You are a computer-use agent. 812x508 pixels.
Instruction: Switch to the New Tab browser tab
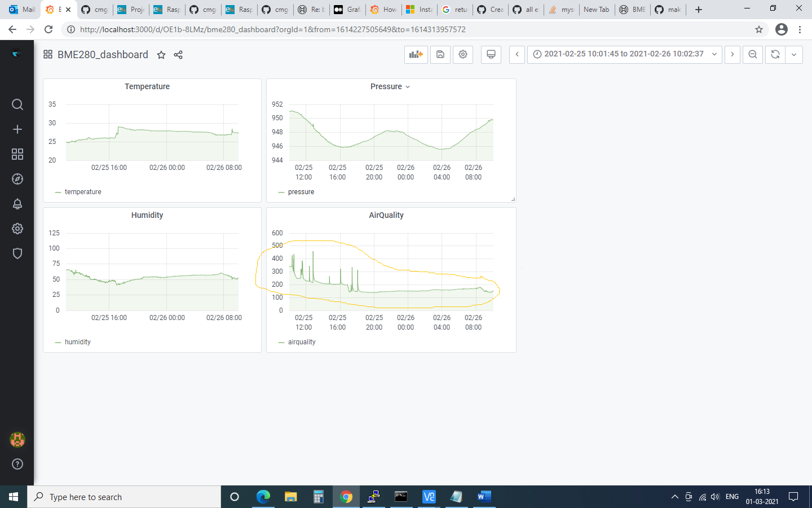(597, 9)
